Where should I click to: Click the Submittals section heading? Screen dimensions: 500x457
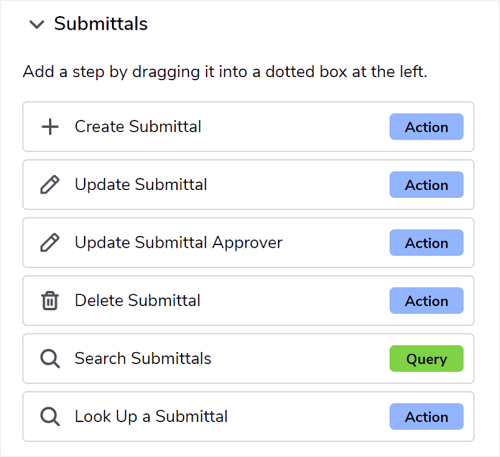(x=101, y=24)
